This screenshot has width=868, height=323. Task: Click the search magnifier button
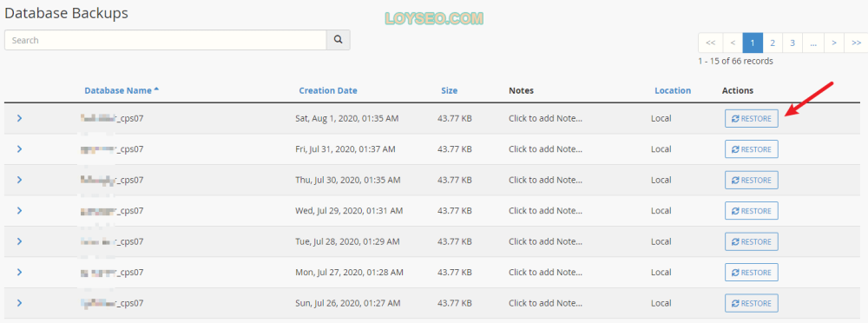339,40
